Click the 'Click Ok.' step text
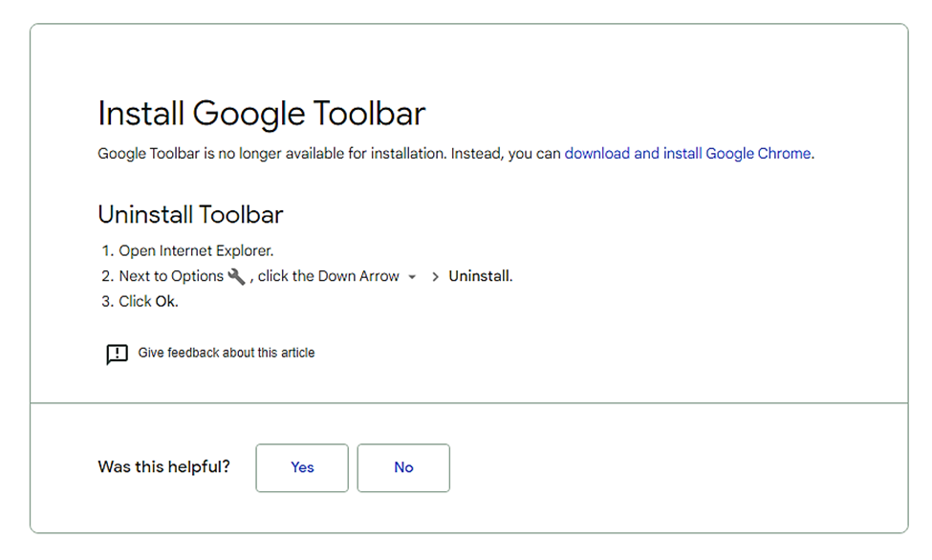This screenshot has width=932, height=560. [x=148, y=302]
